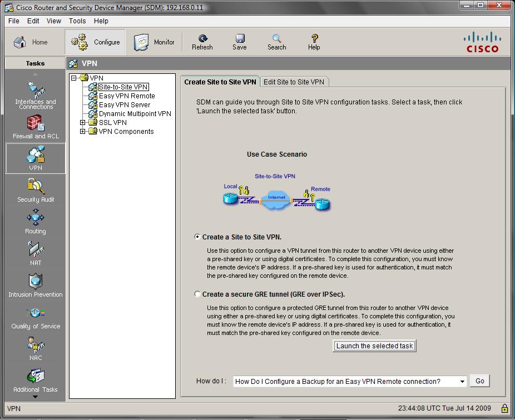Select Create a Site to Site VPN radio
This screenshot has height=420, width=515.
tap(197, 237)
